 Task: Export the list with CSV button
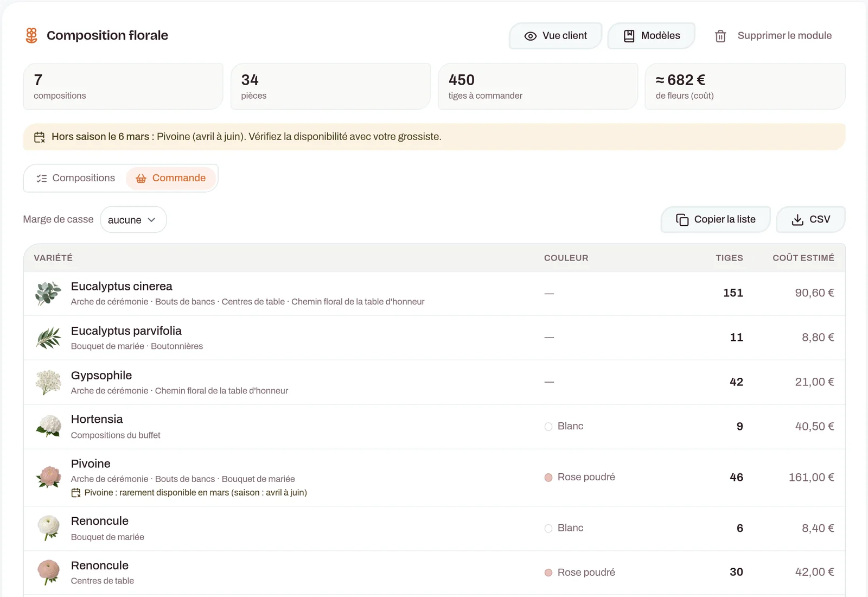tap(810, 220)
